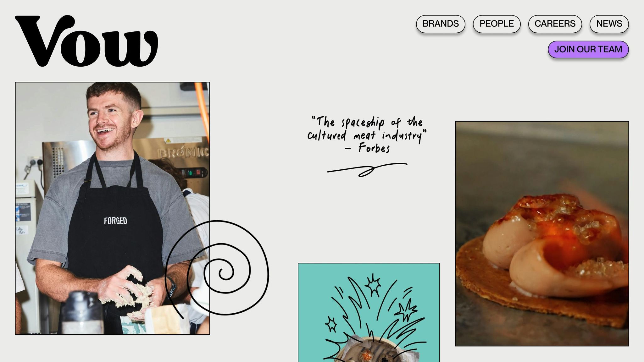Select the NEWS nav item
Viewport: 644px width, 362px height.
(609, 24)
